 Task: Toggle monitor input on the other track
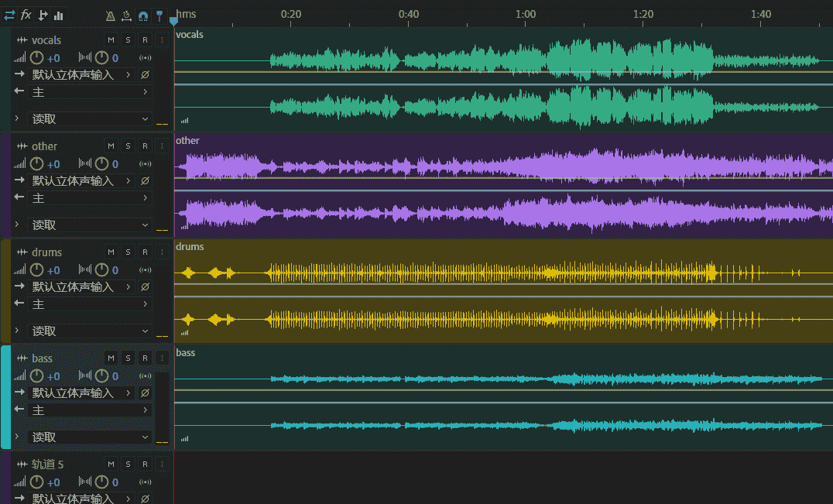point(162,146)
